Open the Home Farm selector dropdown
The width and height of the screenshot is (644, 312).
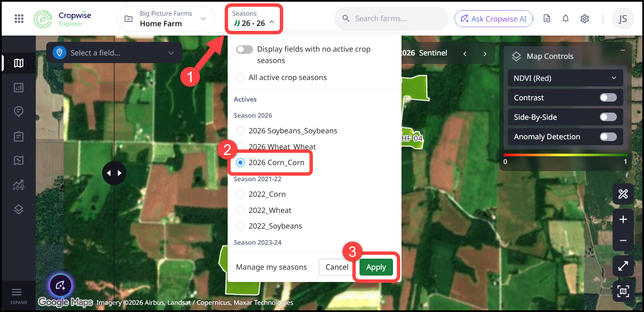(x=166, y=19)
